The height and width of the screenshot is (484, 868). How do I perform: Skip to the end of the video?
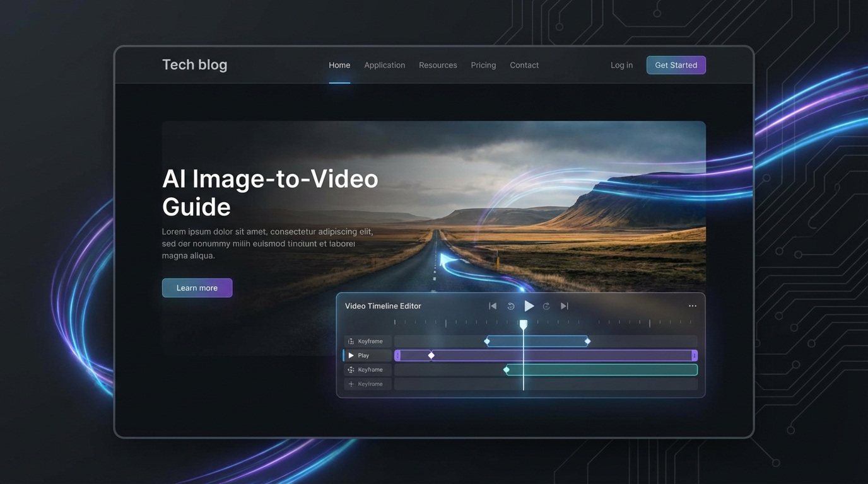point(565,306)
